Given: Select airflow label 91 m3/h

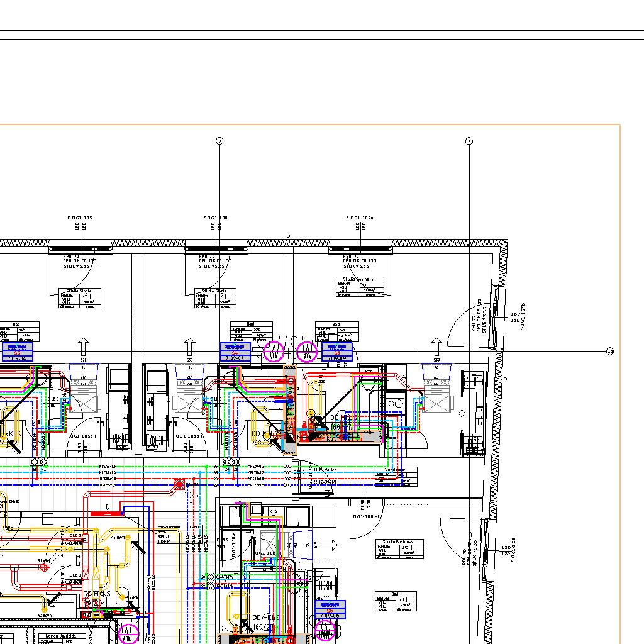Looking at the screenshot, I should (x=45, y=560).
